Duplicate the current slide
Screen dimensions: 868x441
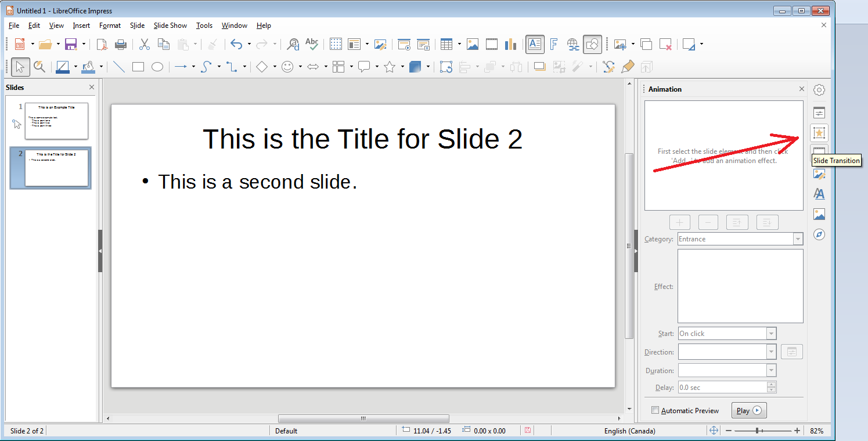click(x=646, y=44)
